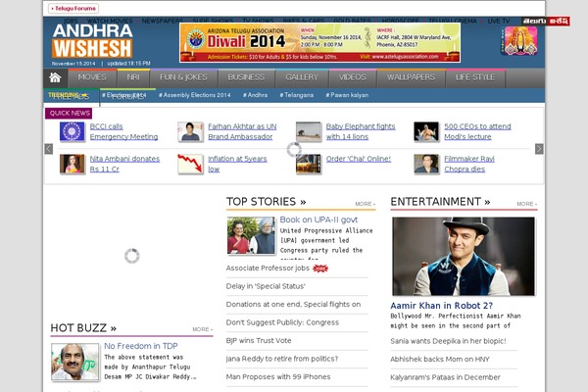Open Aamir Khan large photo
The width and height of the screenshot is (588, 392).
464,256
